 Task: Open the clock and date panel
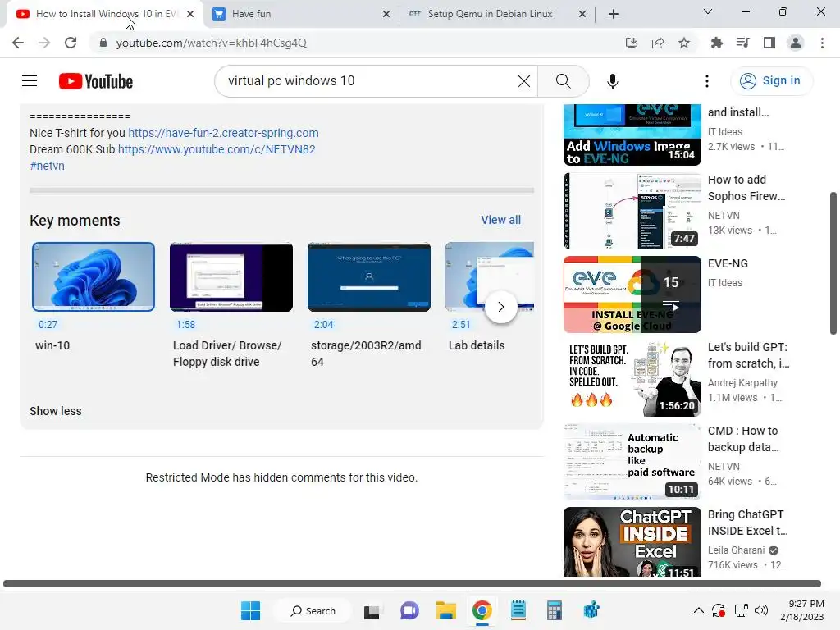pyautogui.click(x=802, y=610)
